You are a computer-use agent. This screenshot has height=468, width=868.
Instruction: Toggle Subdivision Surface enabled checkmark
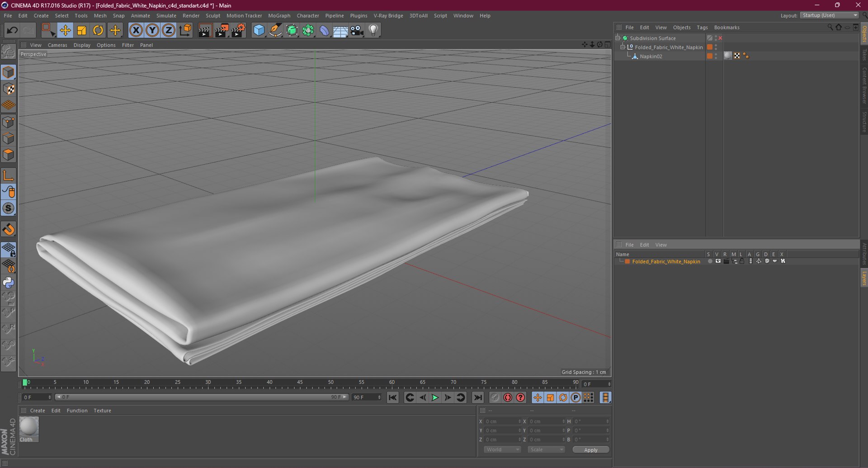coord(720,38)
